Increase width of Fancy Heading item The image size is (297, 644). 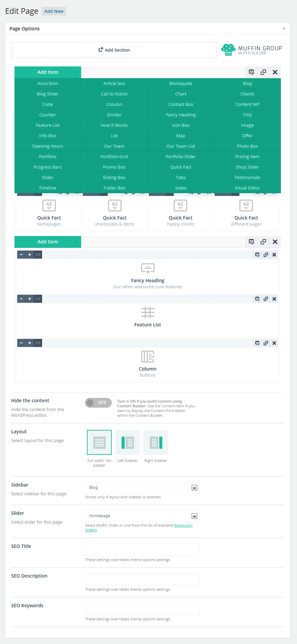tap(30, 255)
